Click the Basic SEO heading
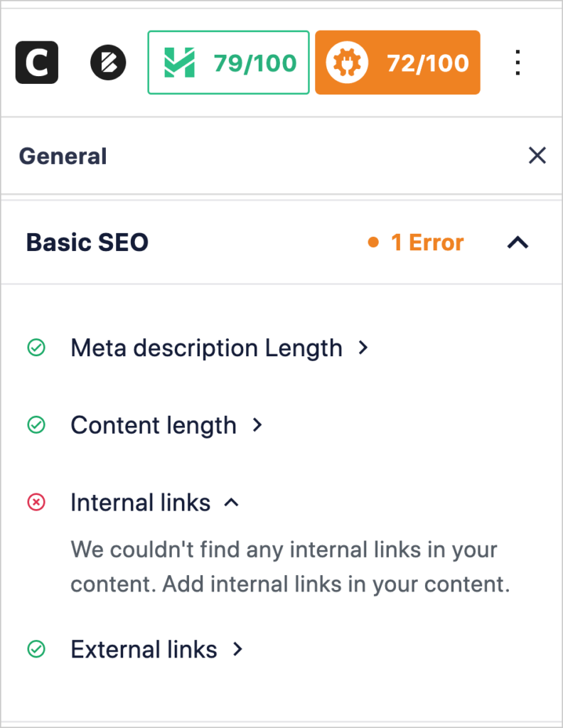Screen dimensions: 563x728 87,242
